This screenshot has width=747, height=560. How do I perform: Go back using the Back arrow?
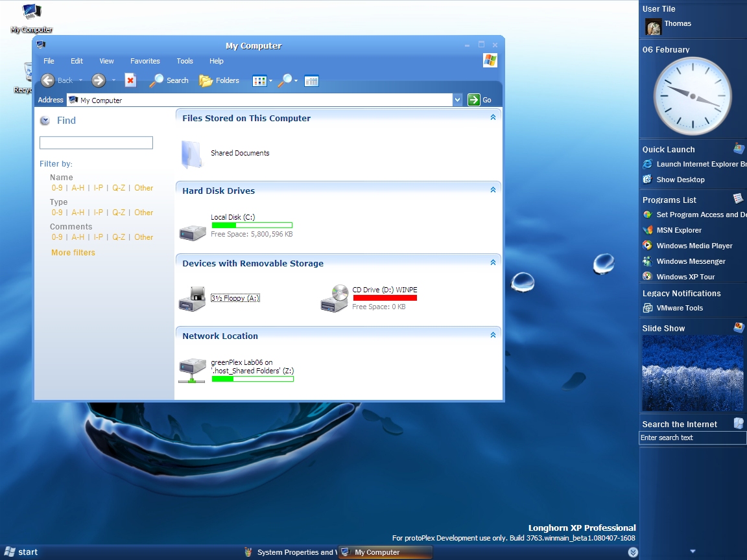47,80
